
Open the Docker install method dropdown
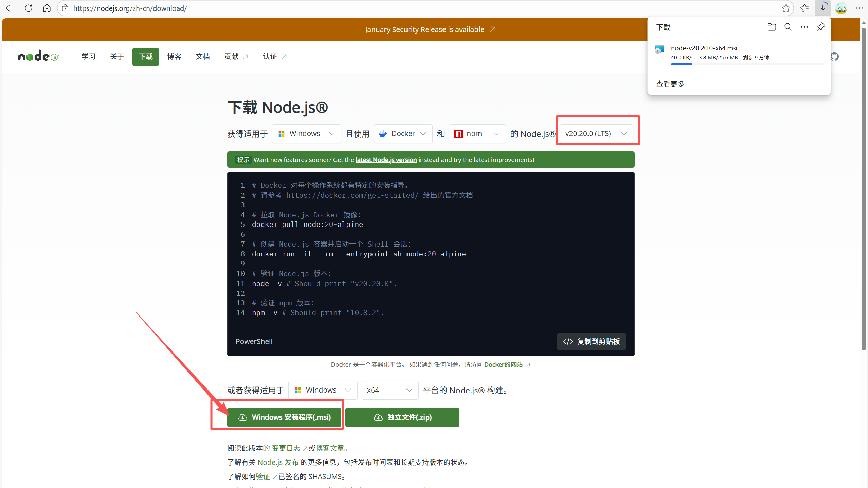403,133
